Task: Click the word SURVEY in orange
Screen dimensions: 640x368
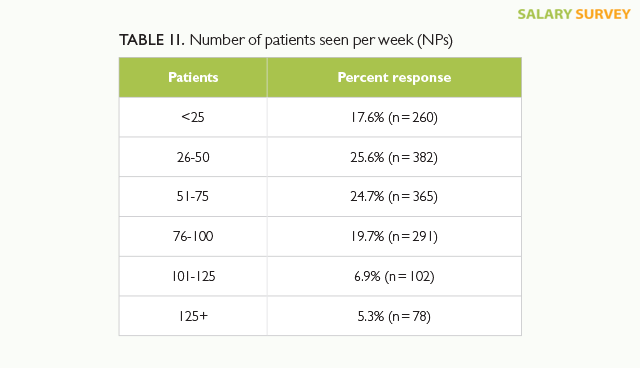Action: point(603,14)
